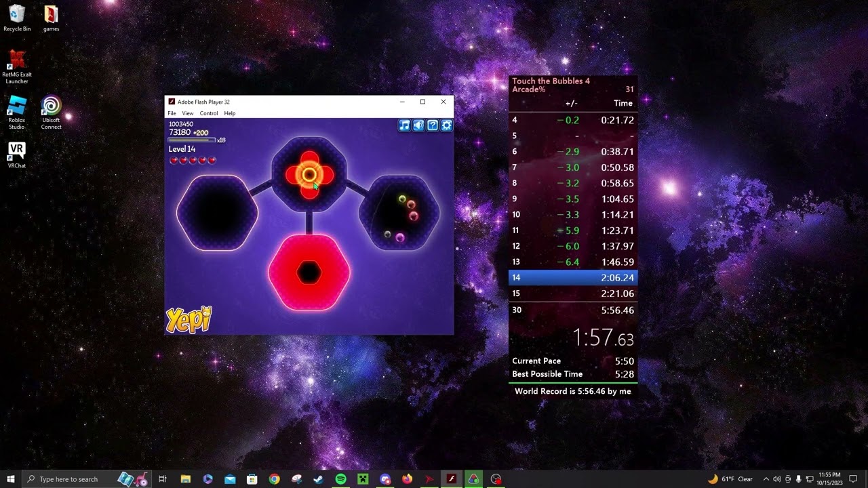
Task: Open the File menu in Flash Player
Action: pos(172,113)
